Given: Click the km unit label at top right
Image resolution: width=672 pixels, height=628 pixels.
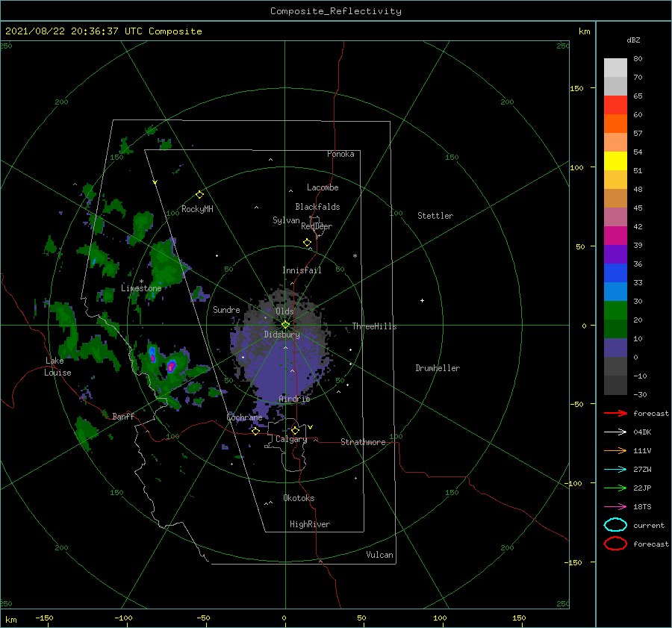Looking at the screenshot, I should tap(584, 31).
